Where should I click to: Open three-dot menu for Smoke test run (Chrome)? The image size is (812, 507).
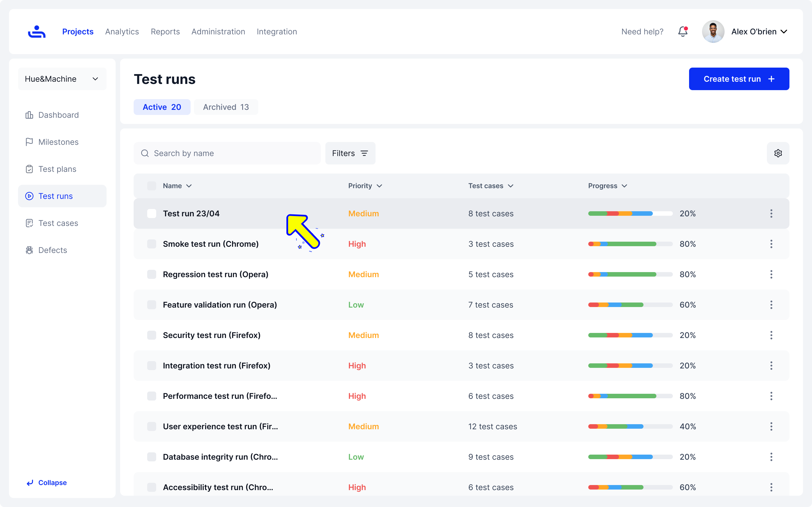[x=771, y=244]
